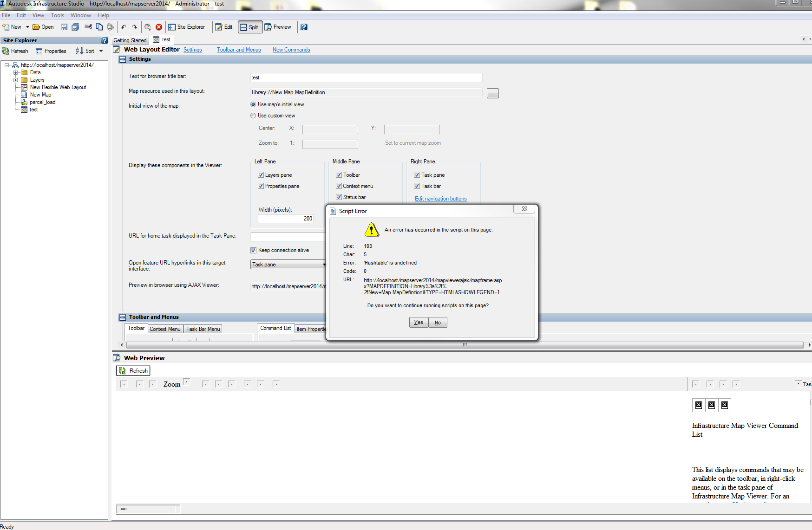Image resolution: width=812 pixels, height=530 pixels.
Task: Click the red Stop icon
Action: (159, 27)
